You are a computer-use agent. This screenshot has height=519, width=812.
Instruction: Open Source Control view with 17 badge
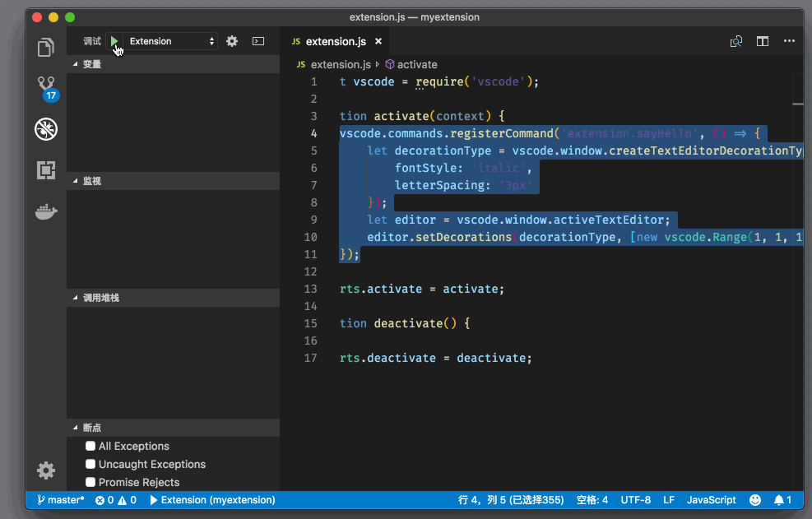46,87
